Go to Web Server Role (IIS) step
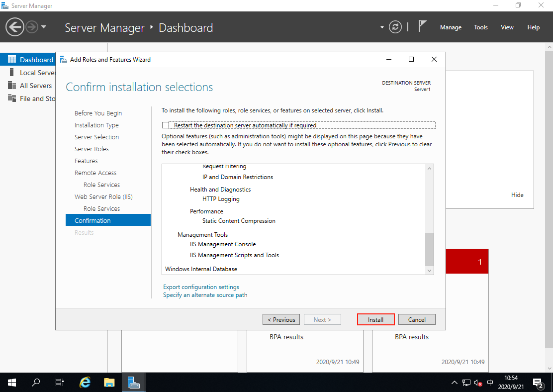 [x=103, y=197]
